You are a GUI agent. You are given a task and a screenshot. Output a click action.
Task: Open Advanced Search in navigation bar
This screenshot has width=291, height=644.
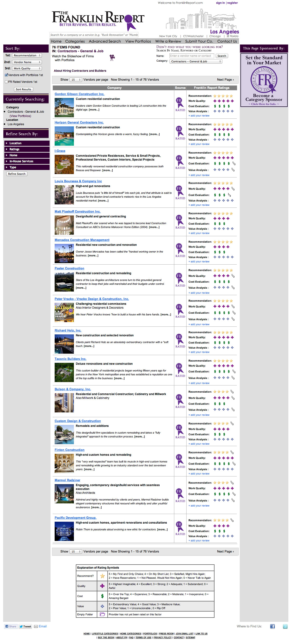(x=104, y=41)
